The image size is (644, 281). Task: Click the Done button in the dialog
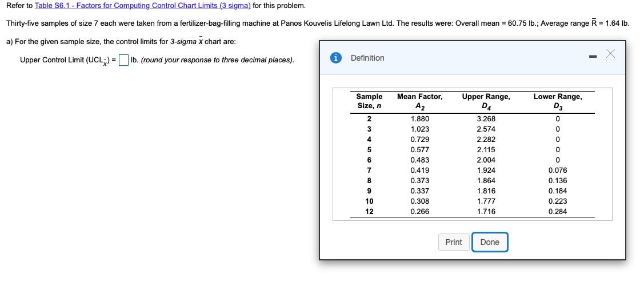pos(490,242)
